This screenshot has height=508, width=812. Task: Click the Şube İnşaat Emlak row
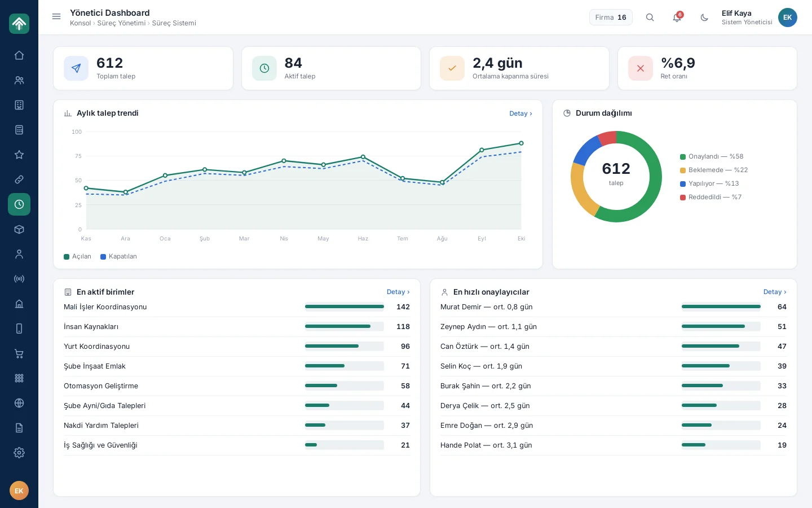tap(237, 366)
